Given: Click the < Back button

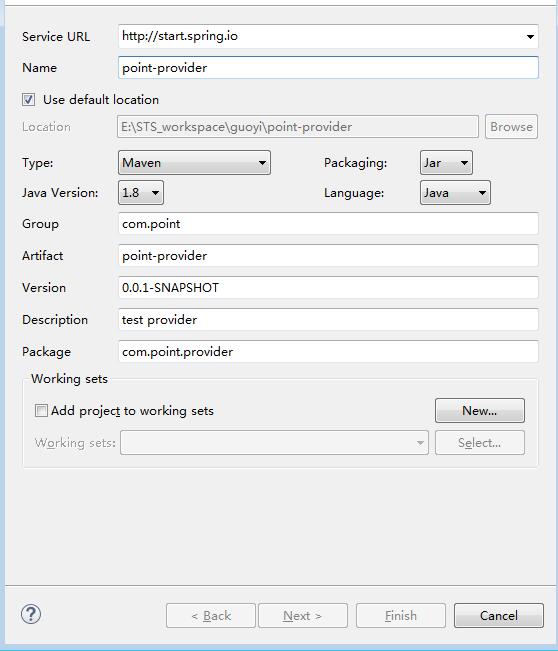Looking at the screenshot, I should click(x=210, y=615).
